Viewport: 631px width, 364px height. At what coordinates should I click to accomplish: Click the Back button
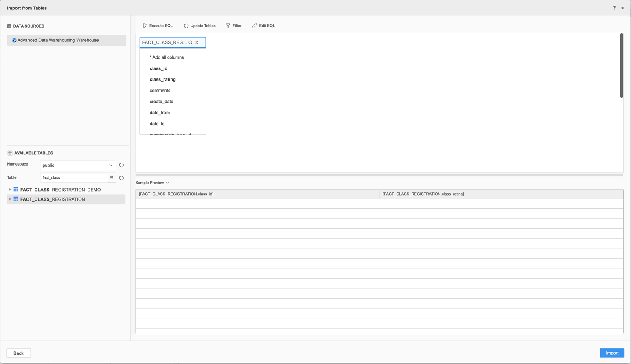pyautogui.click(x=18, y=353)
